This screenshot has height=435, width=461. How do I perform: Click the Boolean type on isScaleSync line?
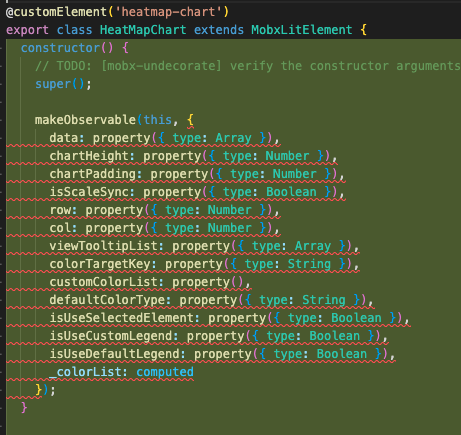click(291, 192)
